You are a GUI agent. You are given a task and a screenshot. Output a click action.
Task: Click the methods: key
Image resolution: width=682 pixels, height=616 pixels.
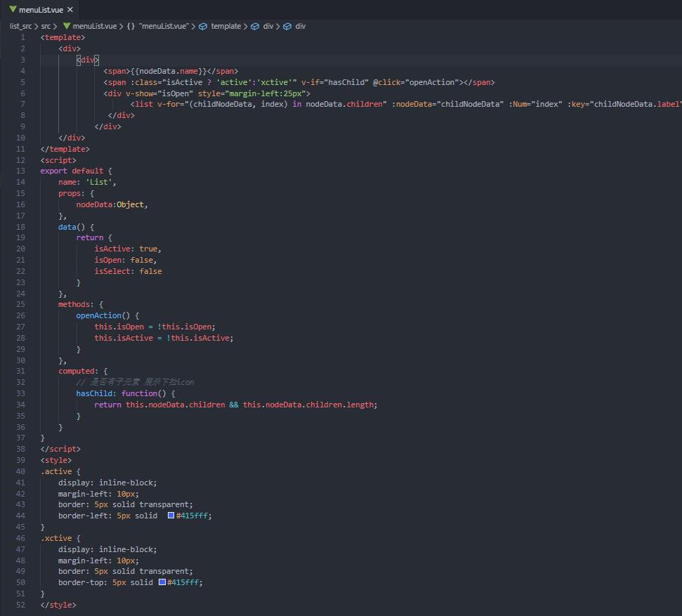pyautogui.click(x=76, y=304)
